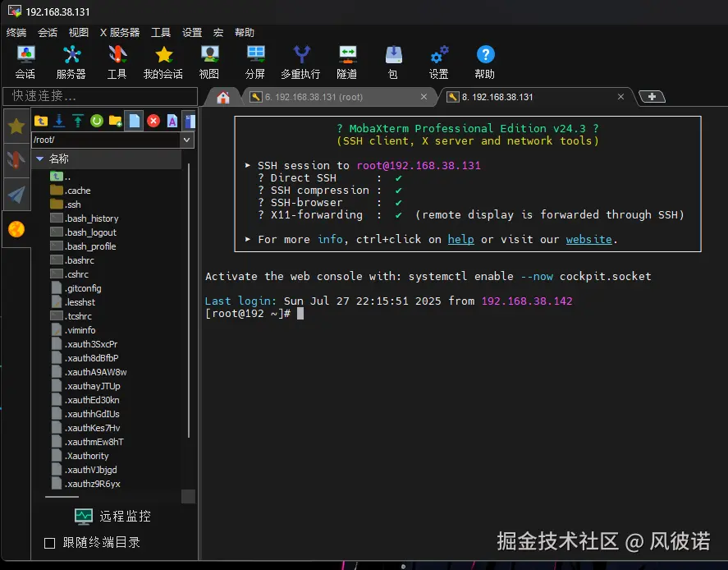The image size is (728, 570).
Task: Click the sidebar star (sessions) tab
Action: pos(16,126)
